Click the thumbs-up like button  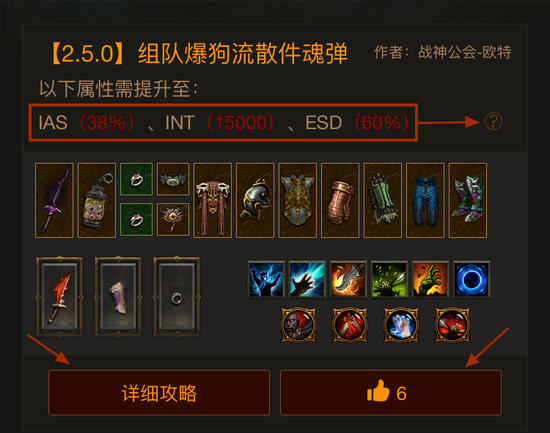[391, 393]
